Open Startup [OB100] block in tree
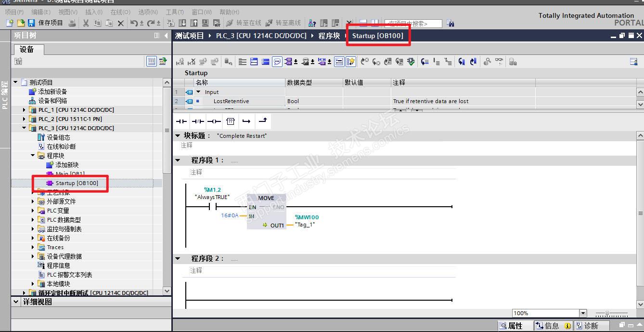 (77, 183)
